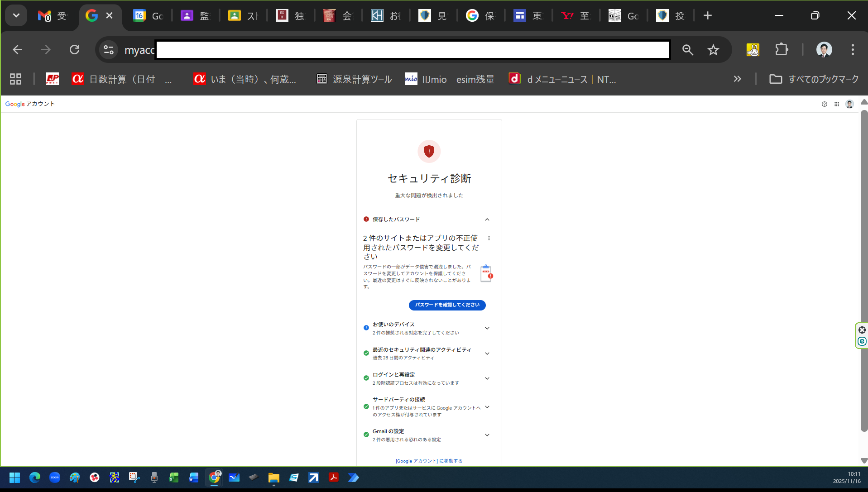
Task: Open the Chrome extensions puzzle icon
Action: pyautogui.click(x=782, y=50)
